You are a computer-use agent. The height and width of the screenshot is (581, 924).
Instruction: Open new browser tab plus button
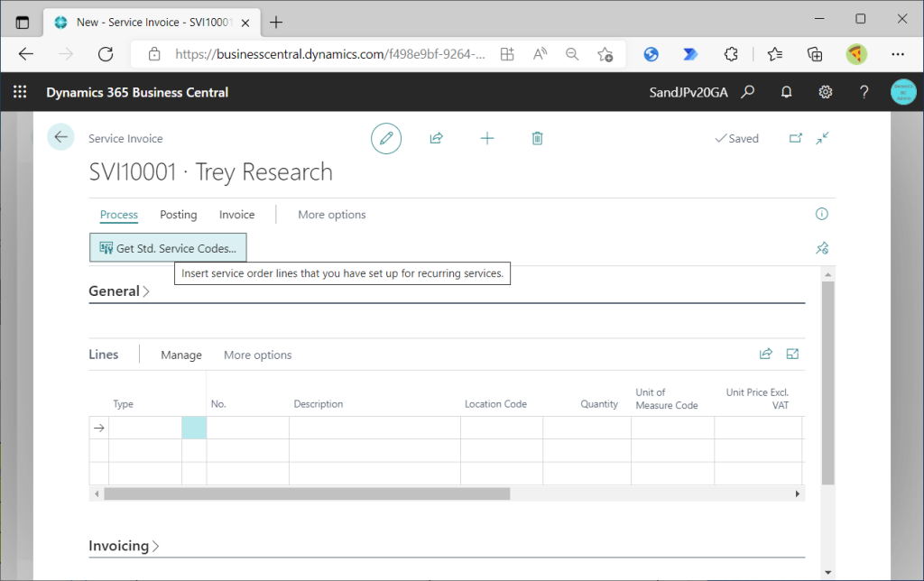[276, 23]
